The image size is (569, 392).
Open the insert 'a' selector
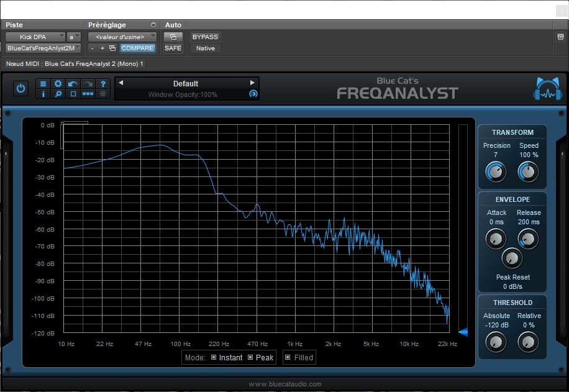(x=74, y=37)
